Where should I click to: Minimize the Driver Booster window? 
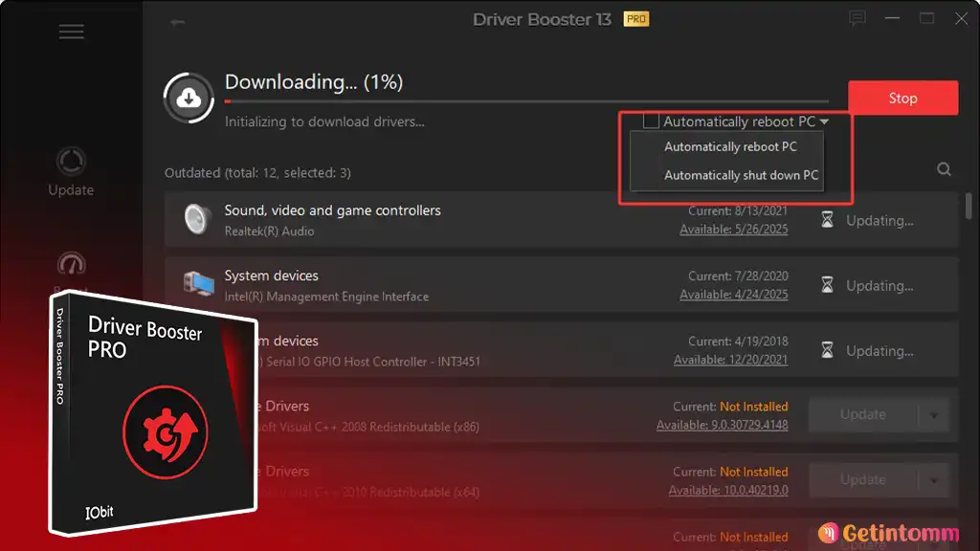[x=892, y=19]
